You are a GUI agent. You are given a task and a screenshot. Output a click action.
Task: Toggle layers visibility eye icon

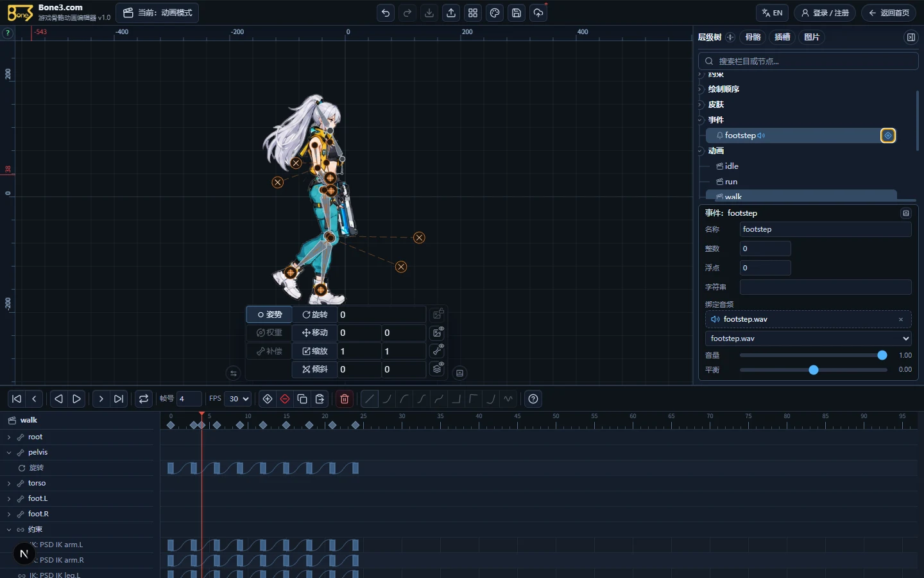438,369
